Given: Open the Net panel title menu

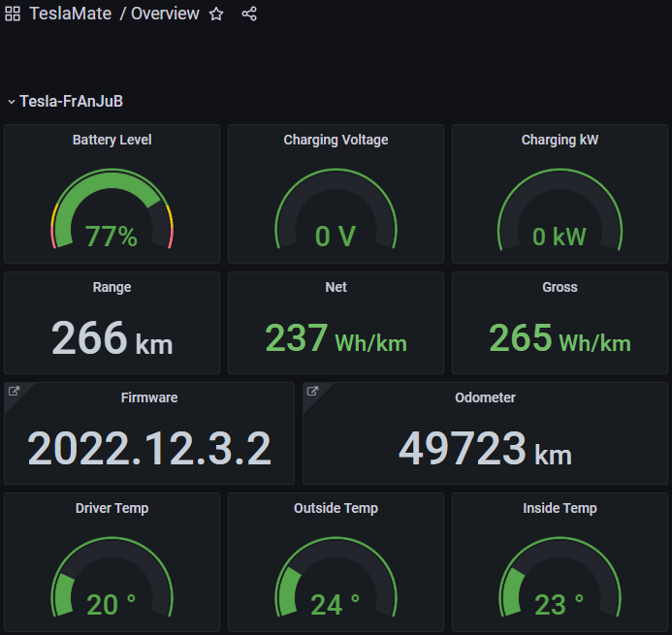Looking at the screenshot, I should pos(336,287).
